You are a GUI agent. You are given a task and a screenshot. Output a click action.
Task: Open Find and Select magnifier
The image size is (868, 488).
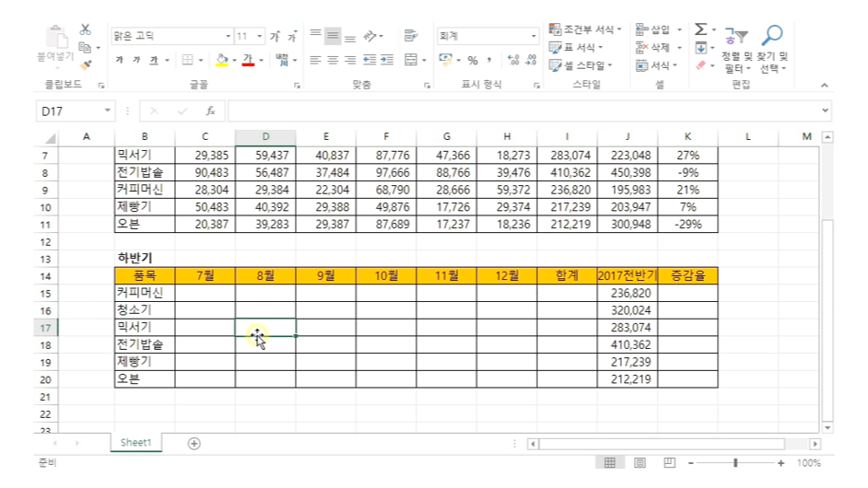771,36
